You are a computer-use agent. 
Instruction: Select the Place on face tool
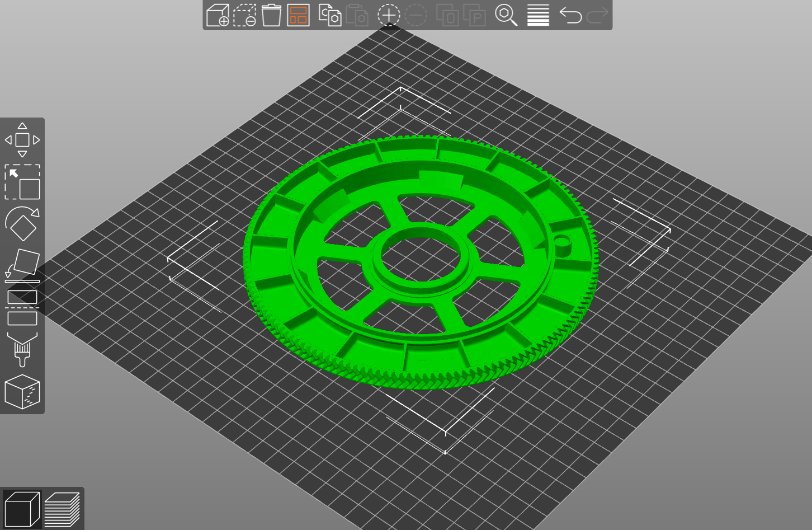22,266
